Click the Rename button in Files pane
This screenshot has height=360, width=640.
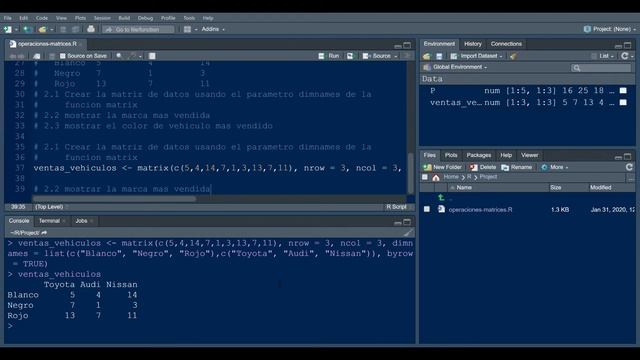tap(517, 167)
